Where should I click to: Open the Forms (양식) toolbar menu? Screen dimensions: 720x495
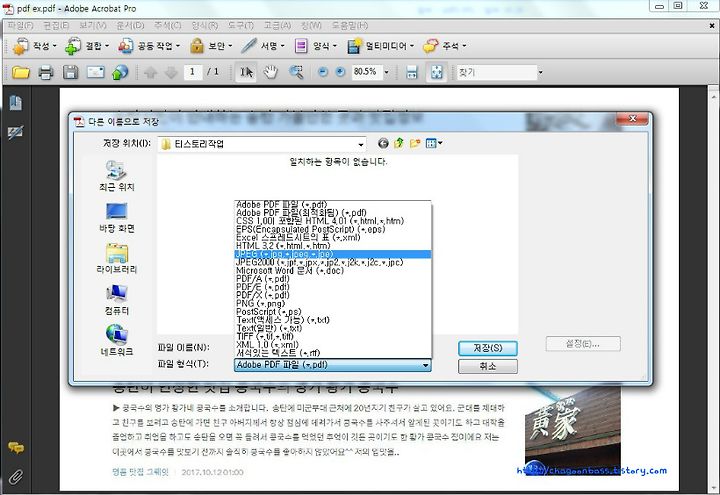pyautogui.click(x=316, y=46)
